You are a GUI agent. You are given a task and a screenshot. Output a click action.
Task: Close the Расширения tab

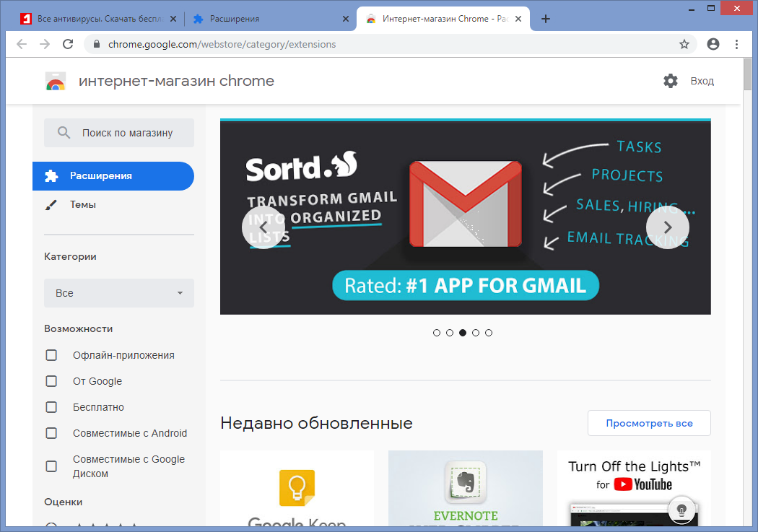pyautogui.click(x=346, y=19)
